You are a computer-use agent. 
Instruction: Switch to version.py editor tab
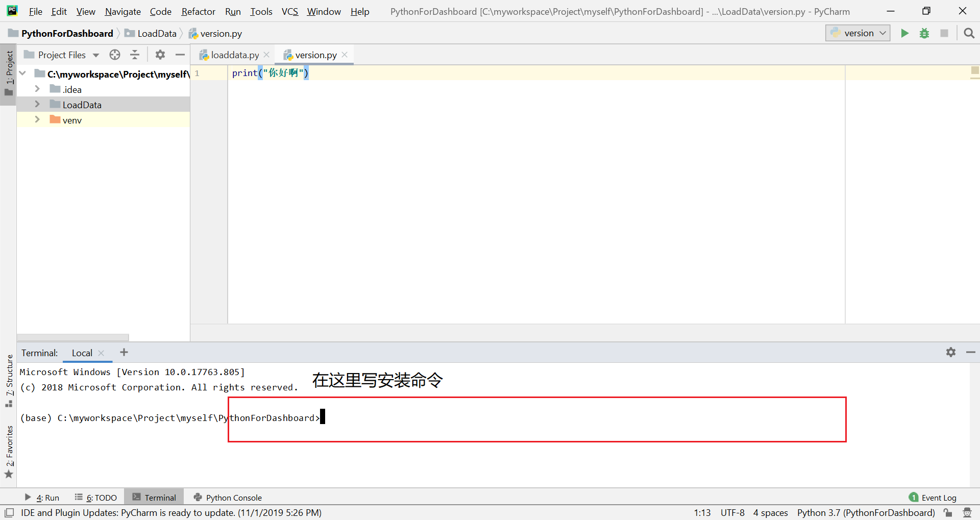coord(315,55)
